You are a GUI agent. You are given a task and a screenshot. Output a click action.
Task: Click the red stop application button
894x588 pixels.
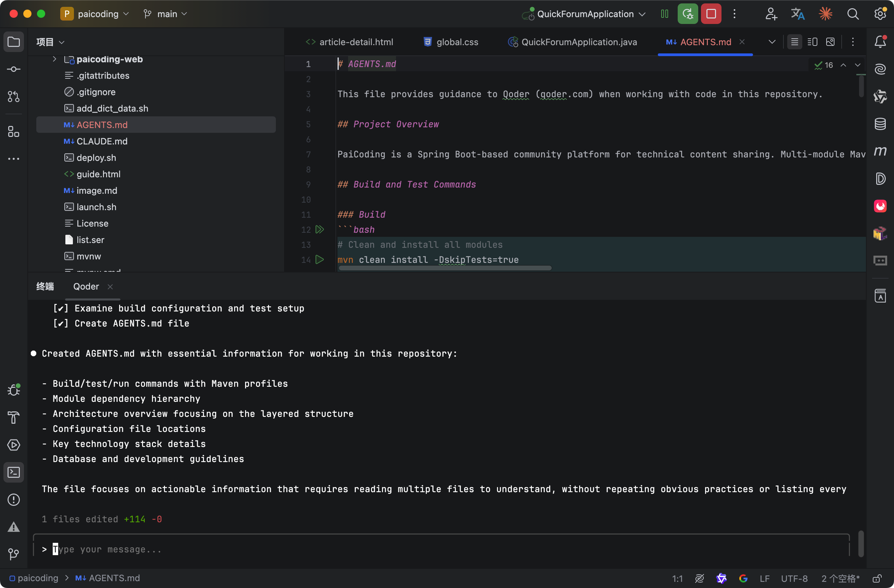711,14
